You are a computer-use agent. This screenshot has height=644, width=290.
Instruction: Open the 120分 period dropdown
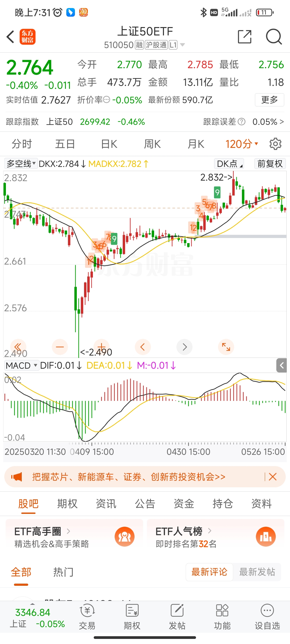click(x=242, y=144)
